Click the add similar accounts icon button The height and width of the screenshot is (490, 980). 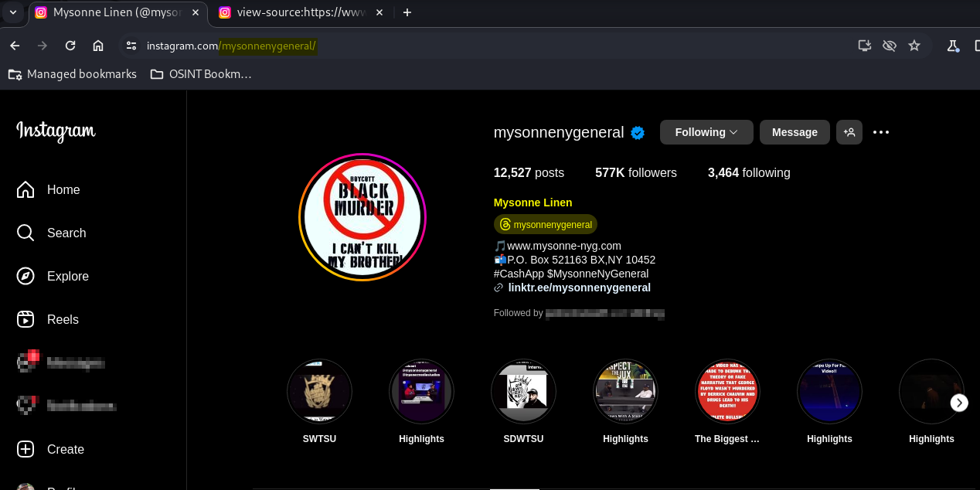click(849, 132)
